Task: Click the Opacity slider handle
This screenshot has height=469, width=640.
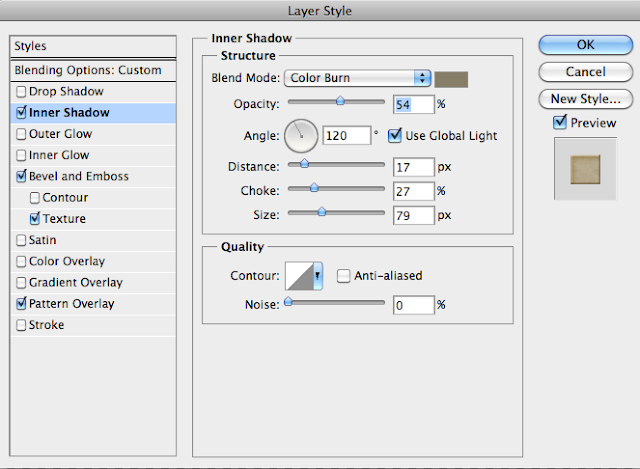Action: (x=340, y=101)
